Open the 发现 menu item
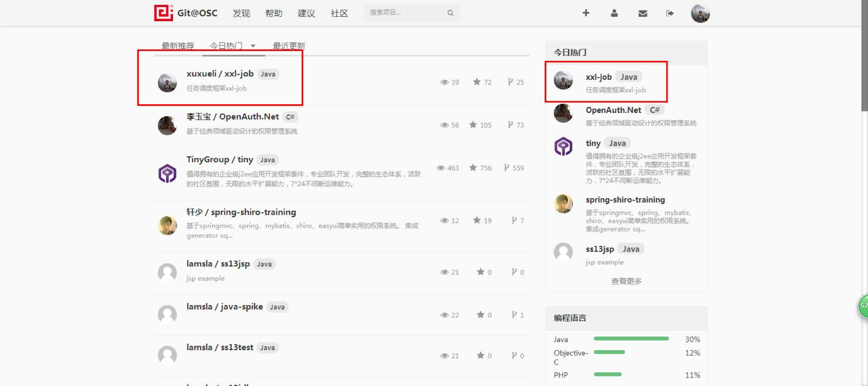The image size is (868, 386). coord(241,13)
